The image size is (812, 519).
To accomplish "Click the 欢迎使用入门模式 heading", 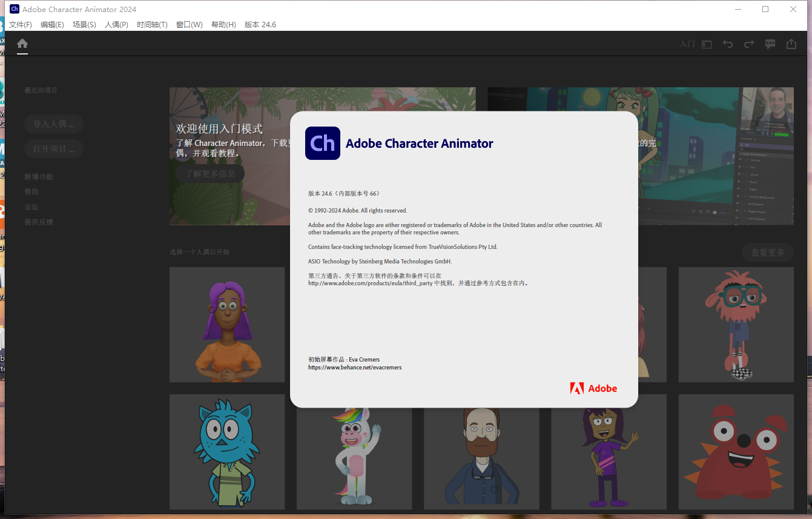I will click(219, 129).
